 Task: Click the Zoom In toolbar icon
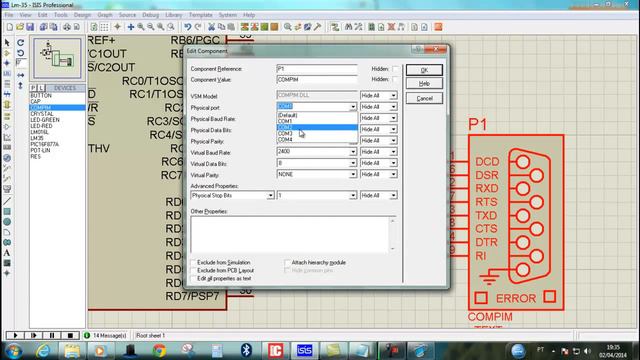coord(141,27)
